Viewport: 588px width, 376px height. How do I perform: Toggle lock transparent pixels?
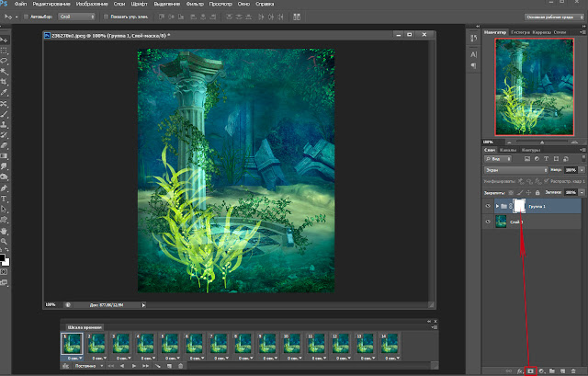[x=511, y=193]
